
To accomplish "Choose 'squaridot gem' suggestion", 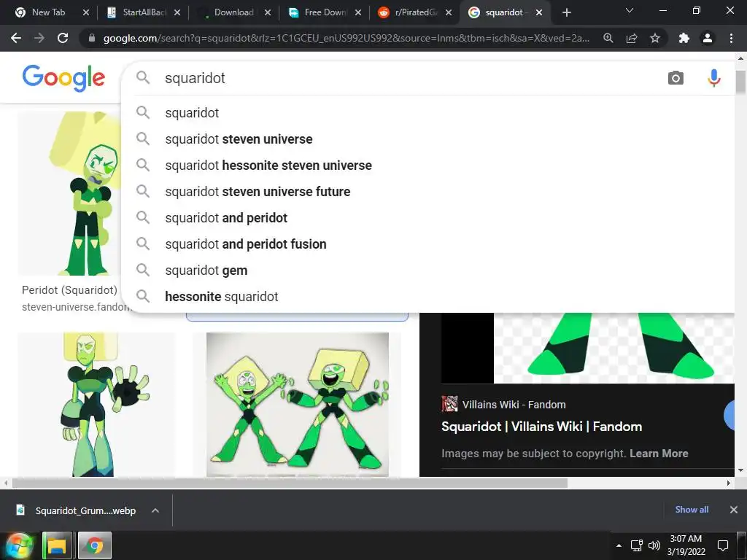I will tap(427, 270).
